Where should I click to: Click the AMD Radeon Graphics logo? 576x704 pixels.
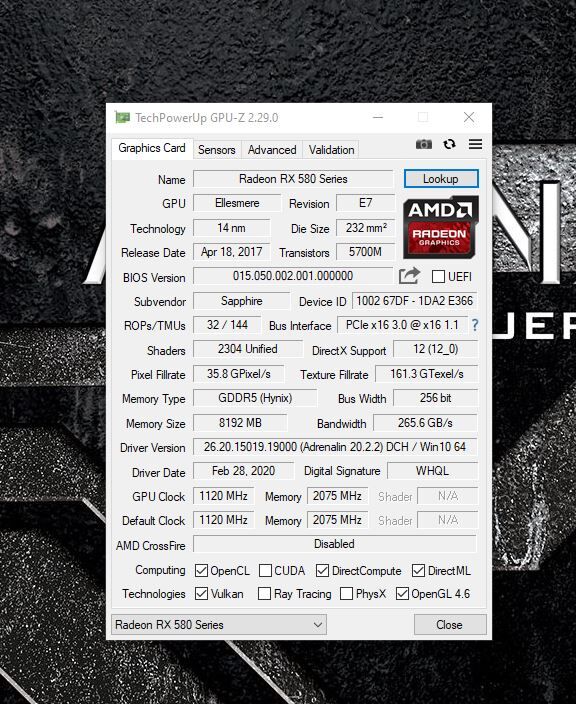click(x=441, y=227)
